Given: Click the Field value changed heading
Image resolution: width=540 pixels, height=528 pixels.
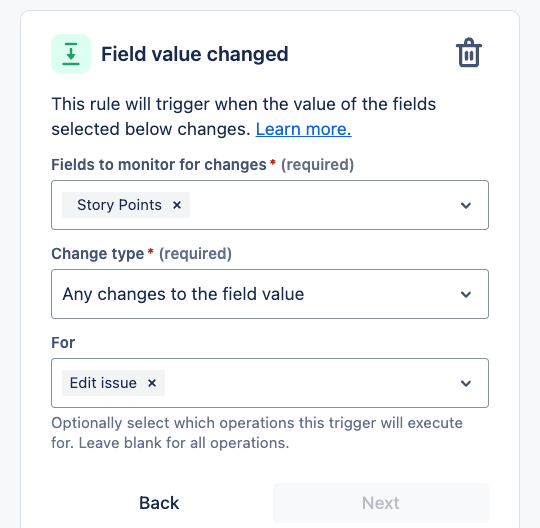Looking at the screenshot, I should click(195, 54).
